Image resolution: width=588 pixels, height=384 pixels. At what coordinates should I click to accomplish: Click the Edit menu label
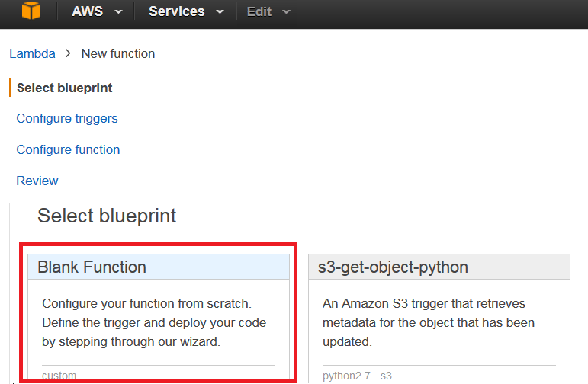[x=259, y=12]
